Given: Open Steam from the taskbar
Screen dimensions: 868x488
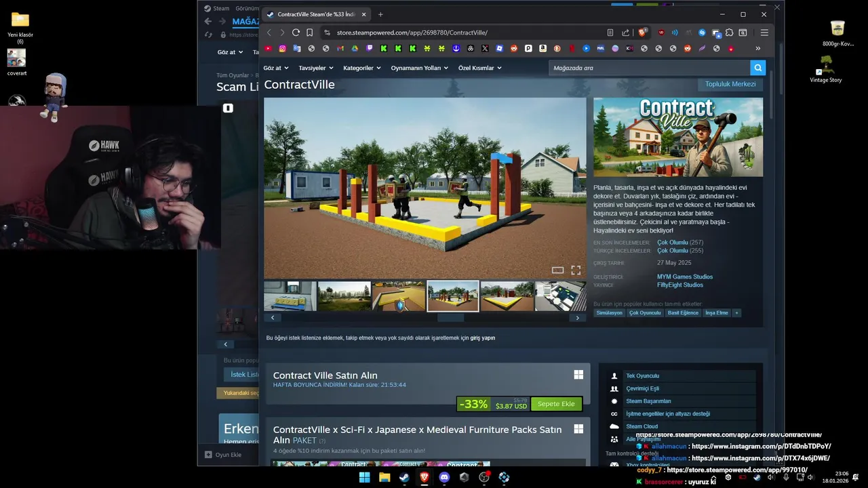Looking at the screenshot, I should coord(404,477).
